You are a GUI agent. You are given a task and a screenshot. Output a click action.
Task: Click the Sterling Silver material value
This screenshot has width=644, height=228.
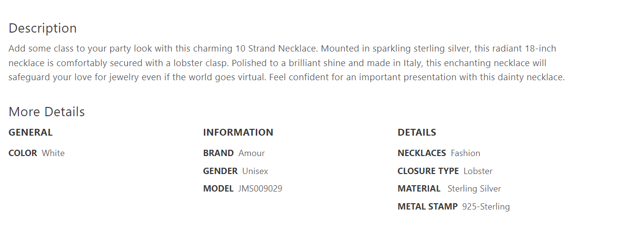click(474, 189)
